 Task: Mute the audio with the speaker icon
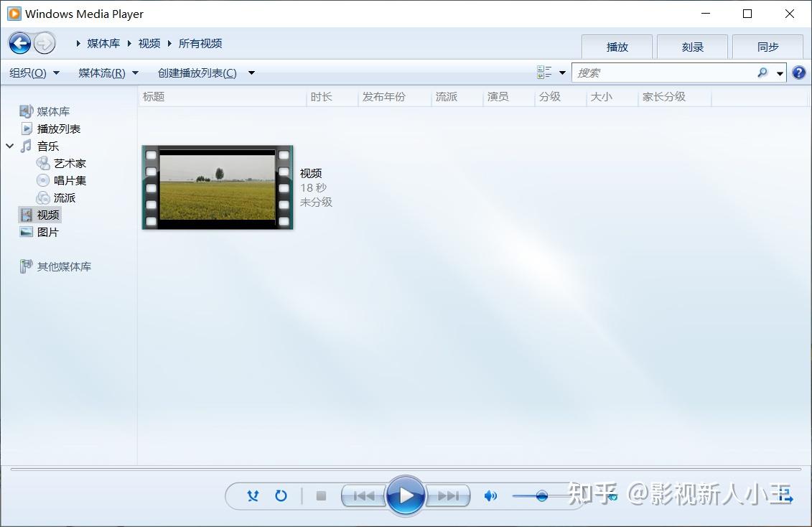click(490, 495)
